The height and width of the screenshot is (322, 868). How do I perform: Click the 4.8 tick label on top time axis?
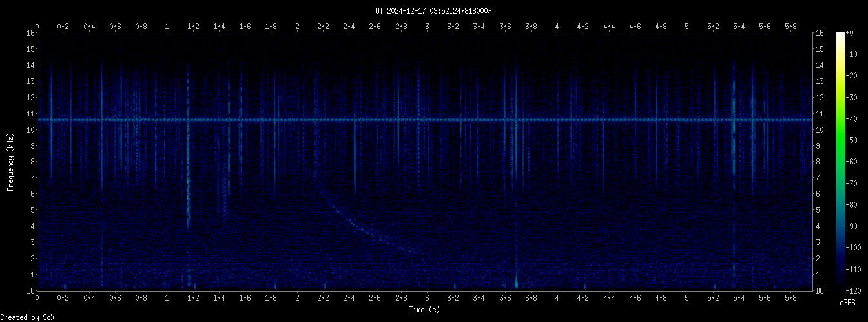pos(661,27)
